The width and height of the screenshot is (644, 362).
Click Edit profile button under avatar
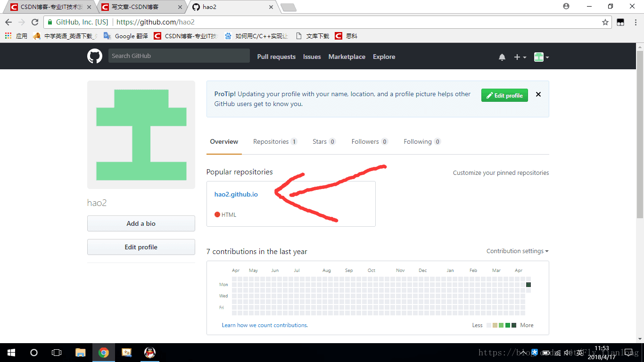click(x=141, y=247)
